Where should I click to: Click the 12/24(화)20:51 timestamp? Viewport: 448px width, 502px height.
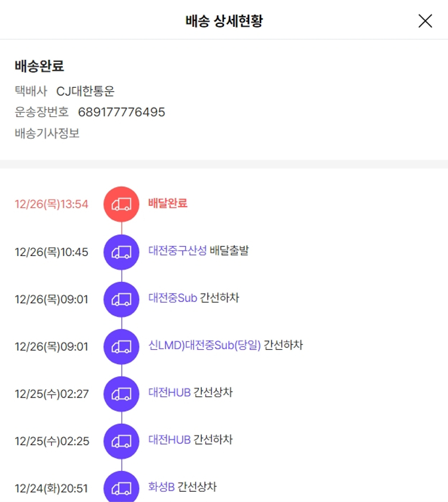click(x=51, y=488)
